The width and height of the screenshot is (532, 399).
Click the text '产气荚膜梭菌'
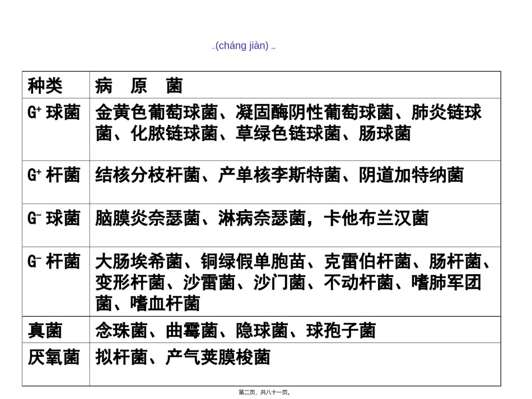coord(218,357)
